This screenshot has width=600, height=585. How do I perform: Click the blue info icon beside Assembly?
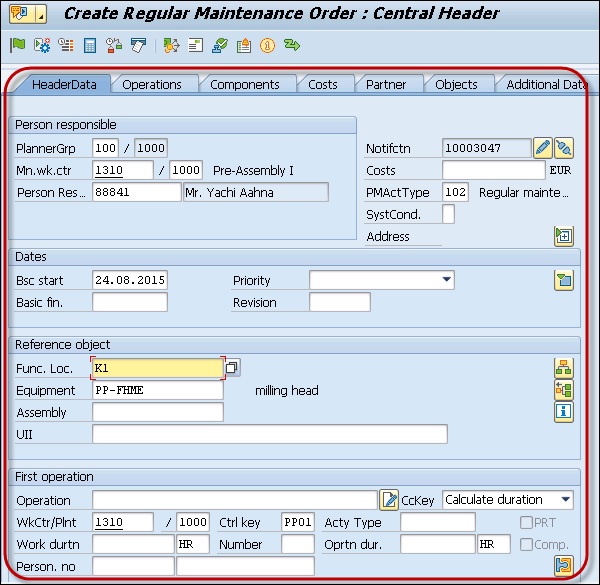tap(563, 411)
